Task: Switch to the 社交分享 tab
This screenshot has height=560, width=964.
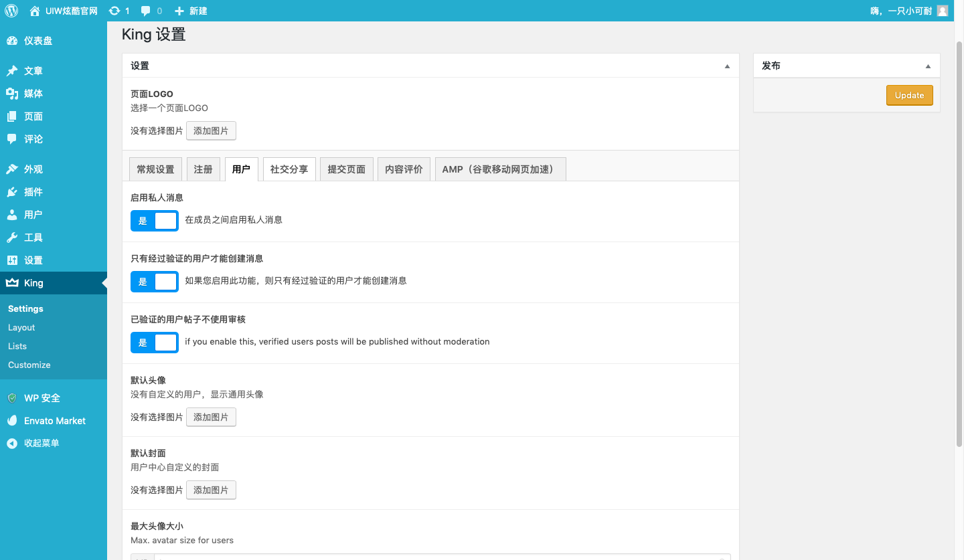Action: [x=289, y=169]
